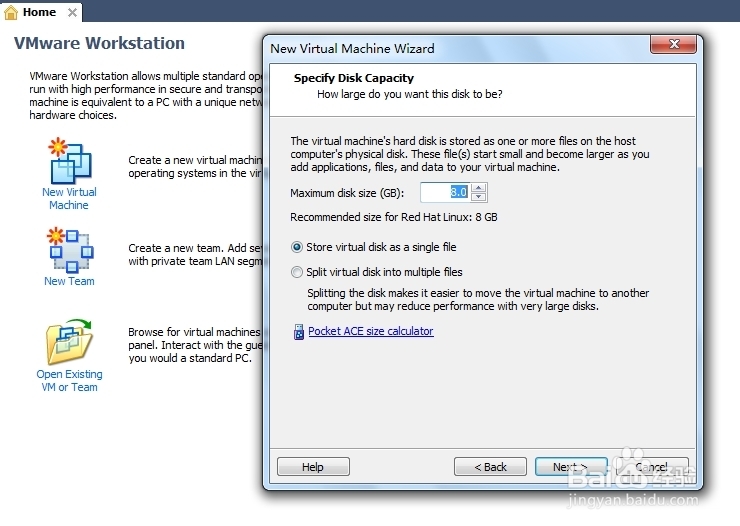Close the wizard dialog with red X
The image size is (740, 526).
[x=673, y=44]
